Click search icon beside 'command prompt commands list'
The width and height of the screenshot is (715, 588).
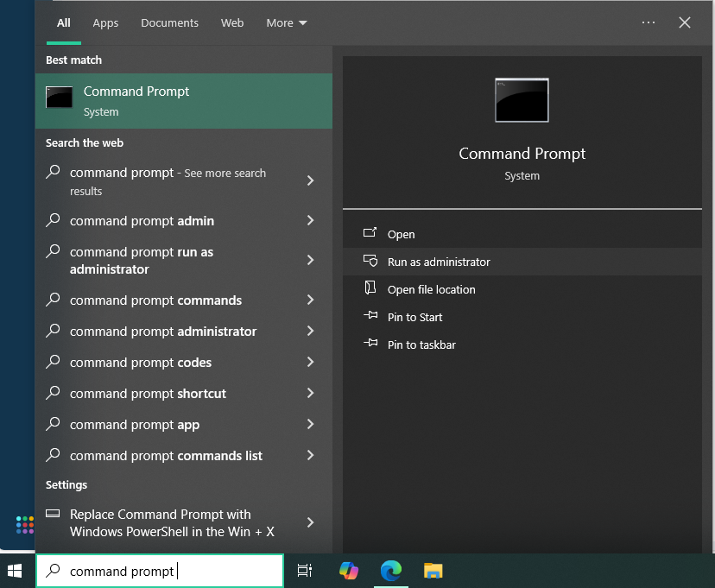click(x=53, y=454)
